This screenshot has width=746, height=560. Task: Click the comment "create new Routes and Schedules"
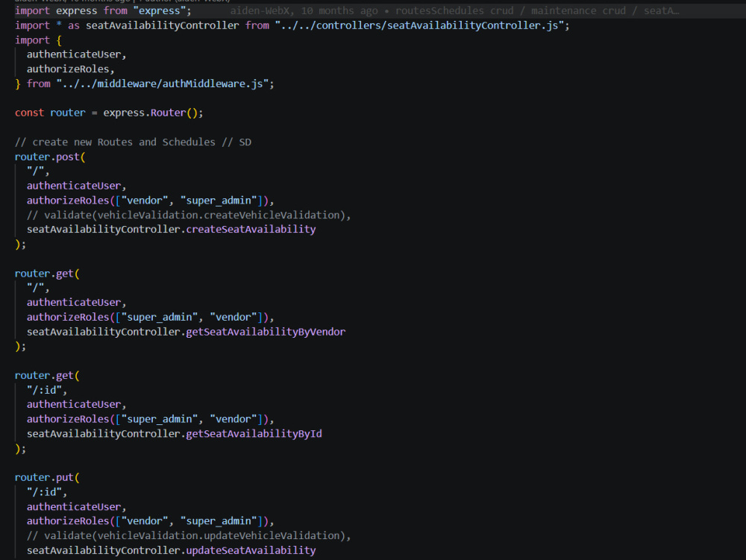124,142
